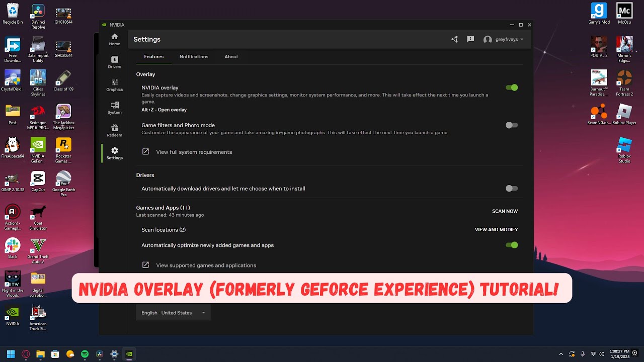Show hidden system tray icons chevron
644x362 pixels.
pos(561,354)
